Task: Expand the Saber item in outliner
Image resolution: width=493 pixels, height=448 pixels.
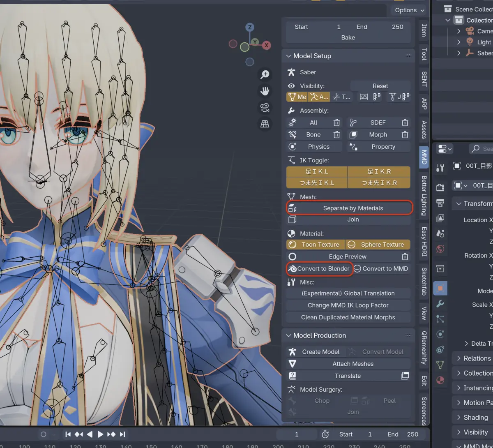Action: pos(459,53)
